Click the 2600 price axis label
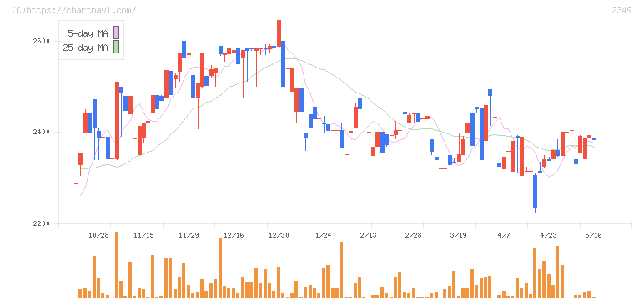This screenshot has width=644, height=301. pyautogui.click(x=40, y=41)
